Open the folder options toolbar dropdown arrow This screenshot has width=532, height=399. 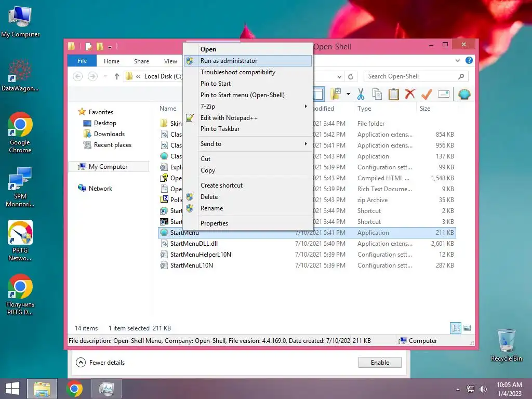[348, 94]
